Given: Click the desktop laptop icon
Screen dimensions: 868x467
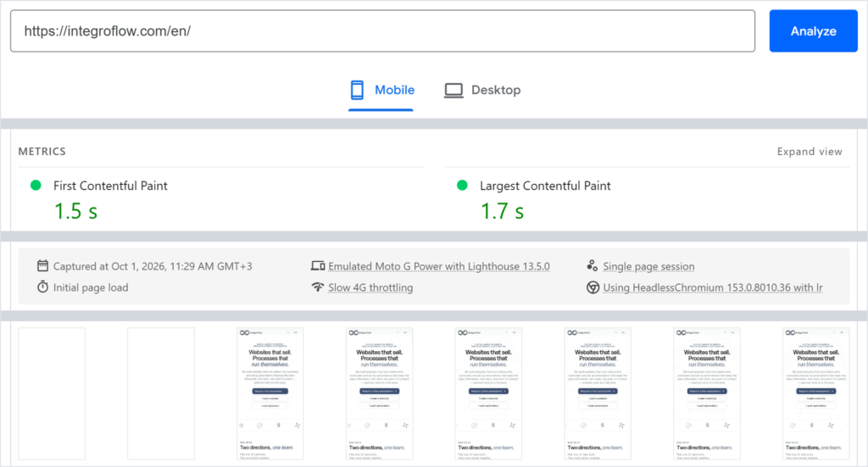Looking at the screenshot, I should coord(453,90).
